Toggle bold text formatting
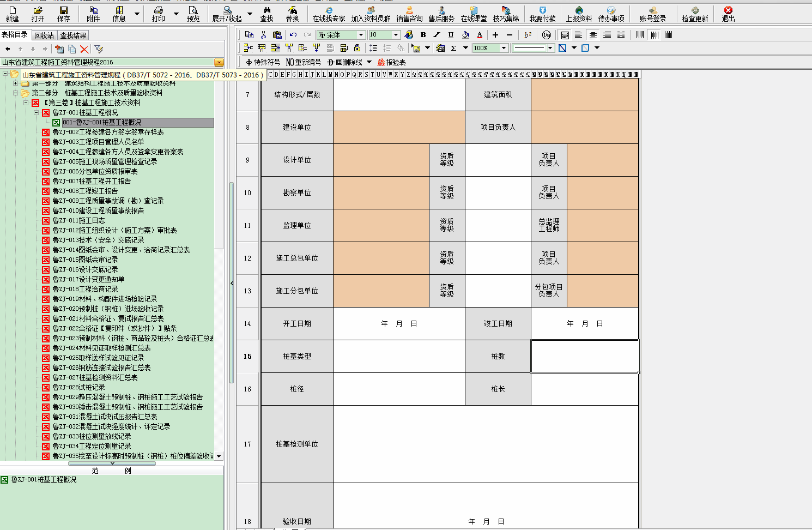 click(x=423, y=35)
